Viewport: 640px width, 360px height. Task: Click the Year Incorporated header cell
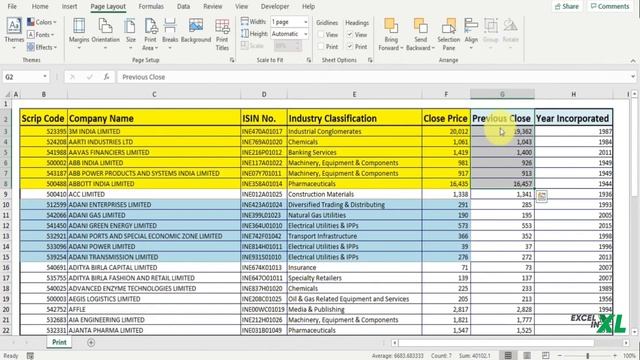pyautogui.click(x=573, y=118)
